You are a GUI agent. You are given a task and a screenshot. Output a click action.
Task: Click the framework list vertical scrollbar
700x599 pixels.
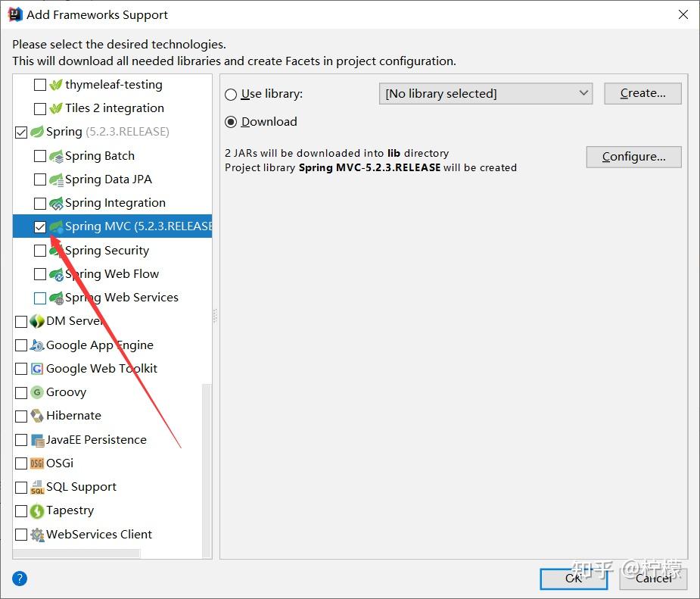tap(207, 470)
